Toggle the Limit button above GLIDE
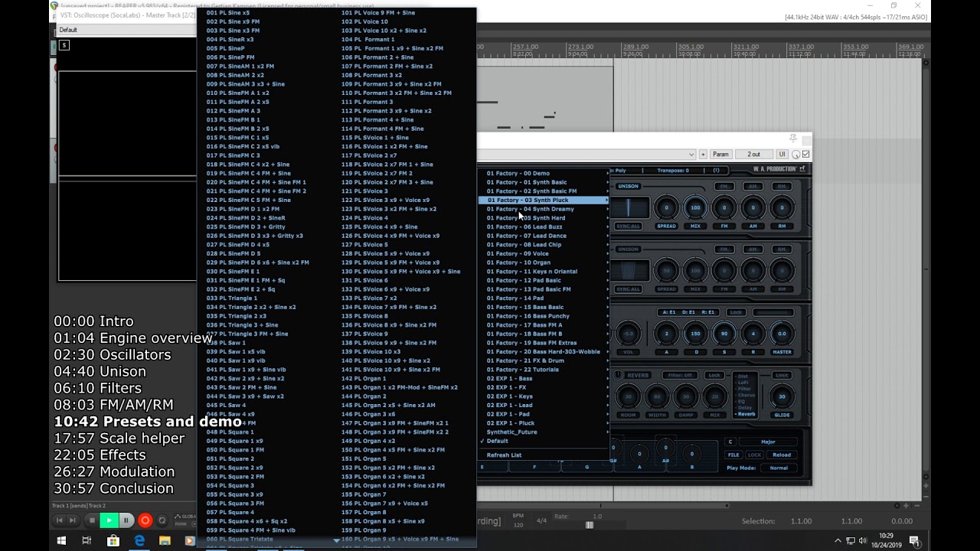This screenshot has height=551, width=980. click(782, 375)
